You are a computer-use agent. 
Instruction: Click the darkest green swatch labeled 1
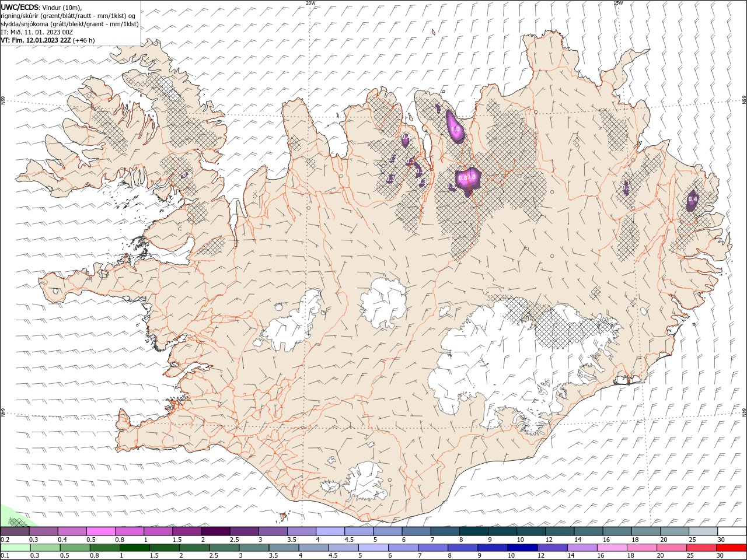click(134, 548)
